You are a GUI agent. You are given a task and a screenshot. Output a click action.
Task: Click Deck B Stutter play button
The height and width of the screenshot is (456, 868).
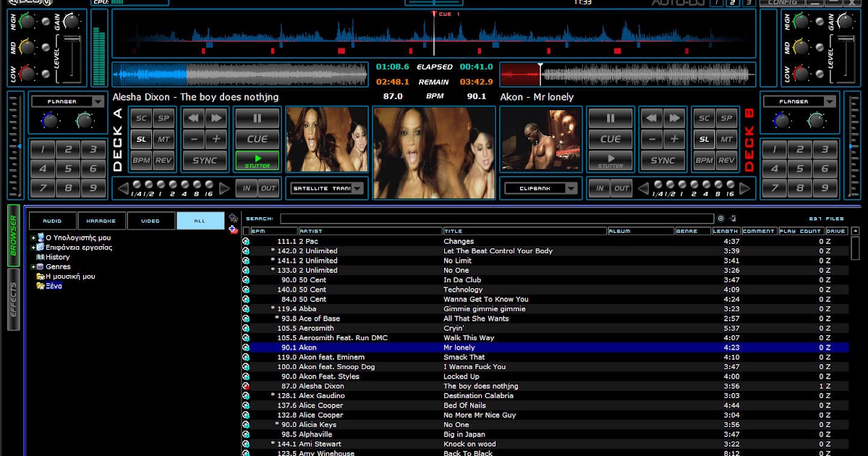[x=610, y=161]
